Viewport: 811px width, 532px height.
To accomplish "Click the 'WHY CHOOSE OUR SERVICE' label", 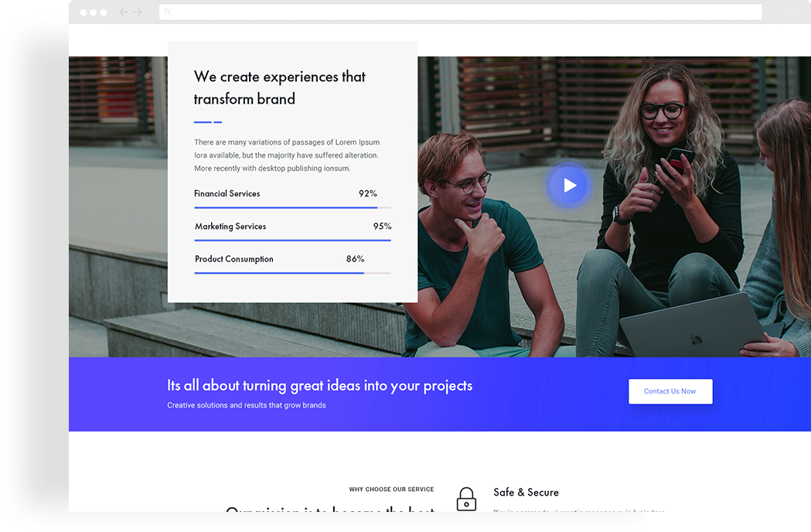I will [391, 489].
